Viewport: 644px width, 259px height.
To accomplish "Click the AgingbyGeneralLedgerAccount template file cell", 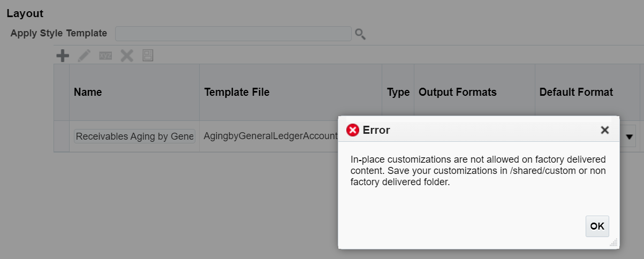I will 271,136.
